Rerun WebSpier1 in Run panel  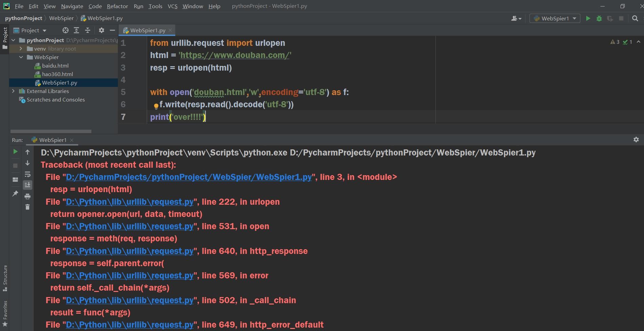[15, 151]
